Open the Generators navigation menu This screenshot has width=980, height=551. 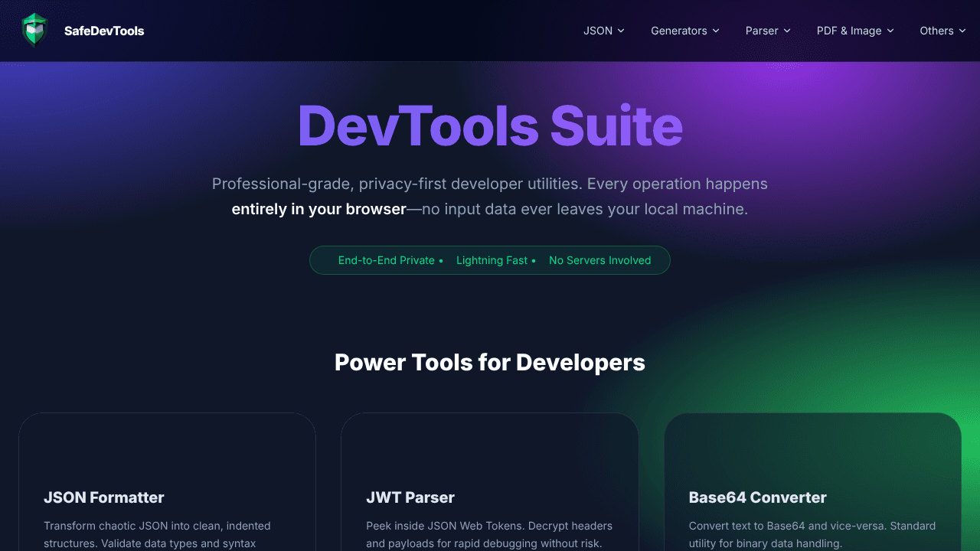(x=685, y=31)
